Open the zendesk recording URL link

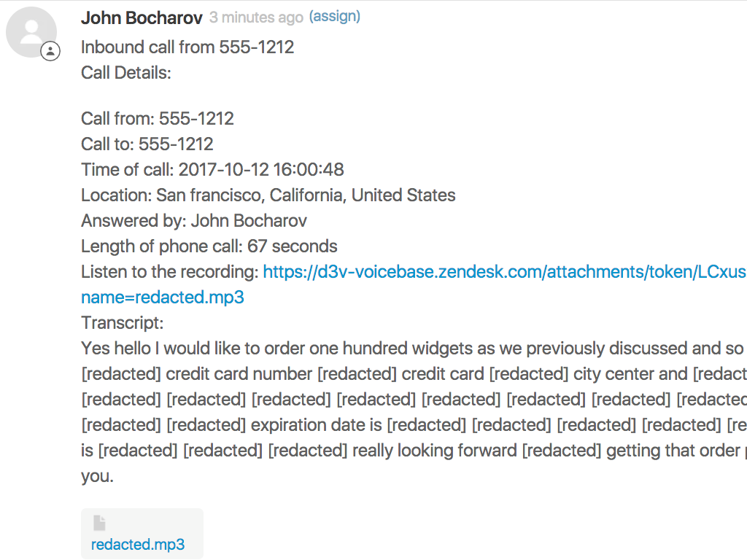tap(504, 272)
